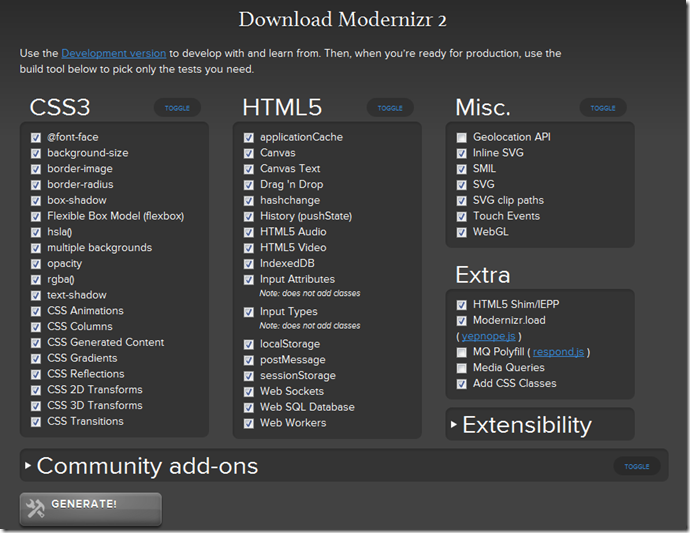Click the GENERATE! button with tools icon
The image size is (690, 533).
[x=89, y=507]
